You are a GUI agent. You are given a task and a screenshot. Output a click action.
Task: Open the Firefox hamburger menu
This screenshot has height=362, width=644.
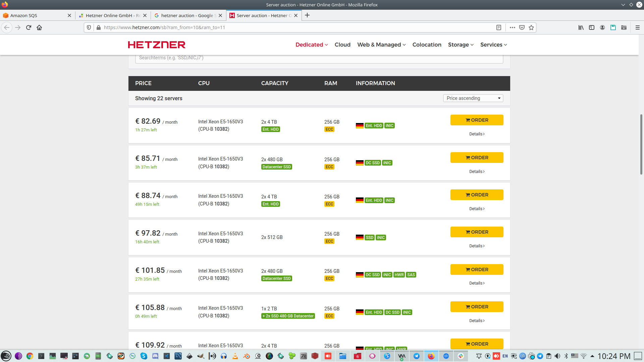click(x=637, y=27)
